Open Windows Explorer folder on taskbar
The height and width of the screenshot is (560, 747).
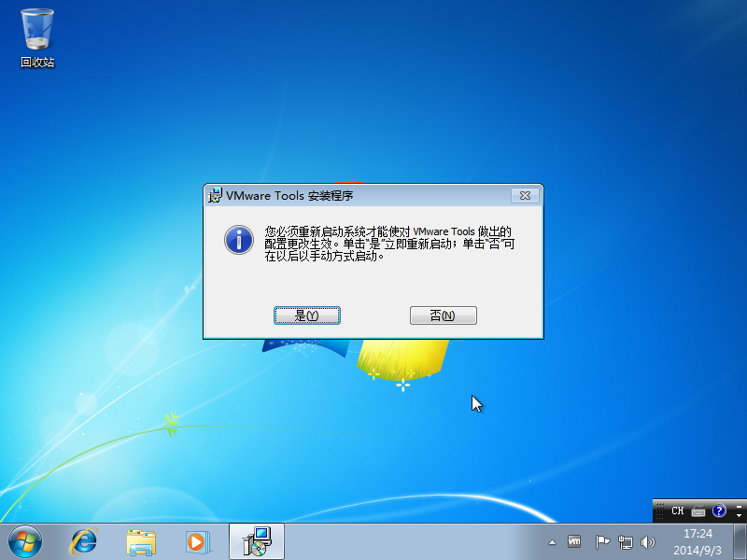141,542
